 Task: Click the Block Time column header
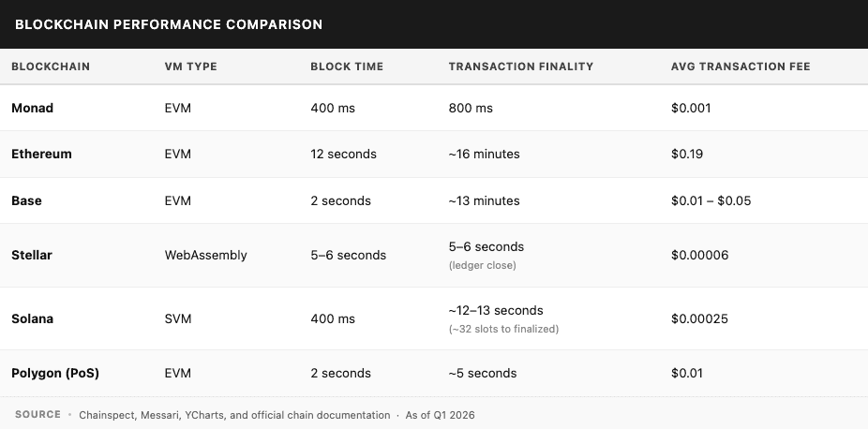(347, 67)
